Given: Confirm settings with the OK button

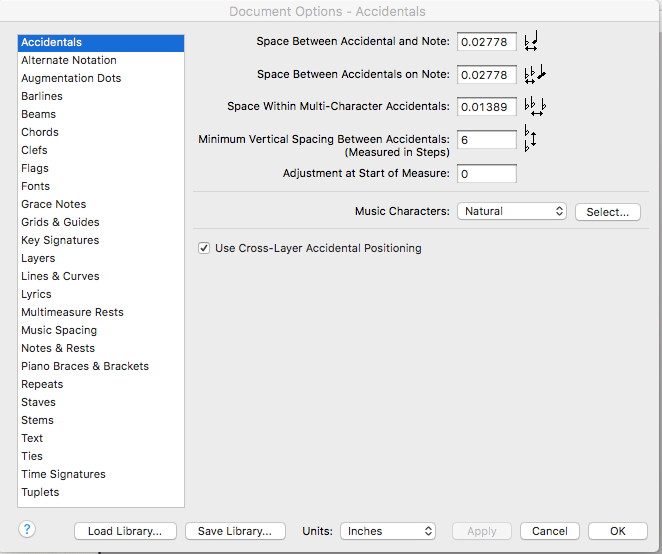Looking at the screenshot, I should pyautogui.click(x=617, y=531).
